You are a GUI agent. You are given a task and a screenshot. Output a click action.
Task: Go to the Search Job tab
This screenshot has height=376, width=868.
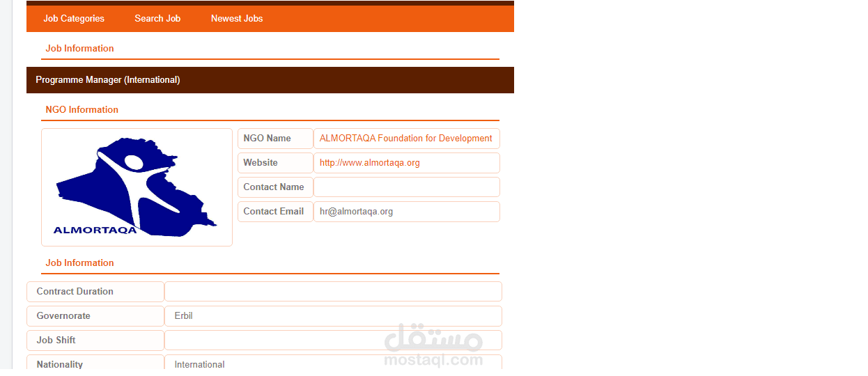point(157,19)
